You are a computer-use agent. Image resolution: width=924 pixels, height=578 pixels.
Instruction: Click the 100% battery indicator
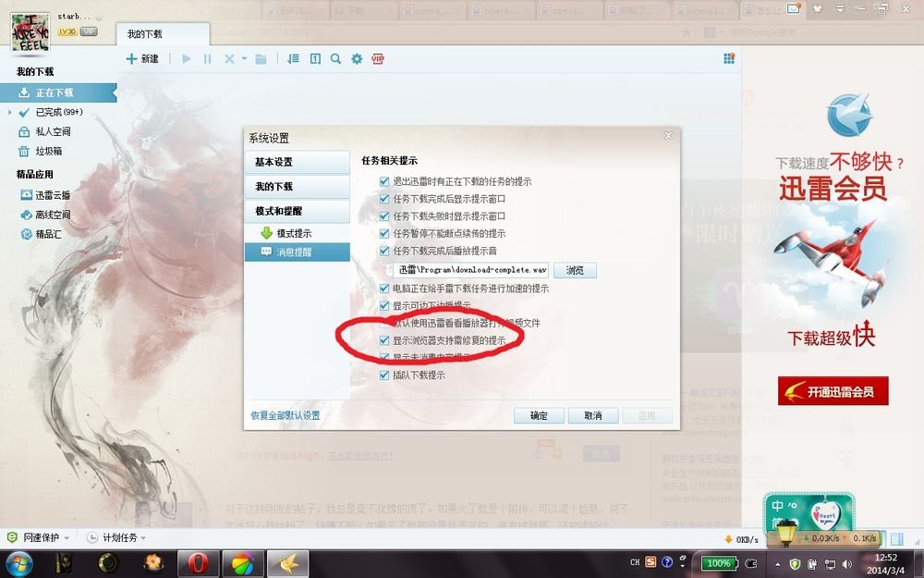tap(718, 563)
